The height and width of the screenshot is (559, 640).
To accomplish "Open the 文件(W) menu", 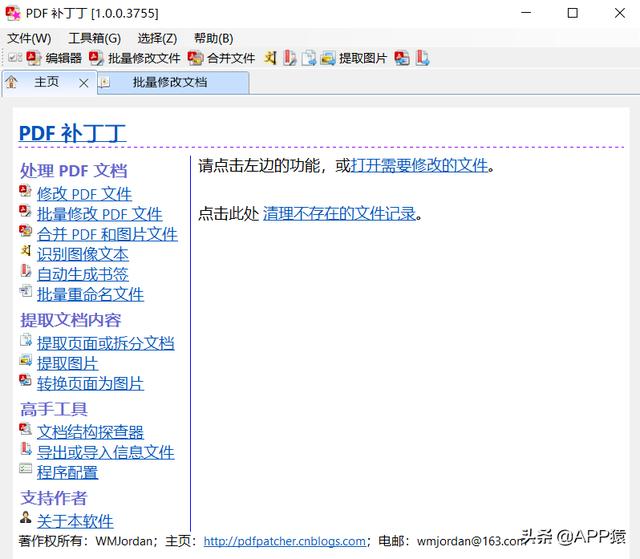I will [x=29, y=39].
